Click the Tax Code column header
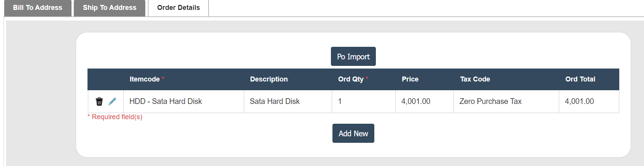This screenshot has width=644, height=166. 475,79
